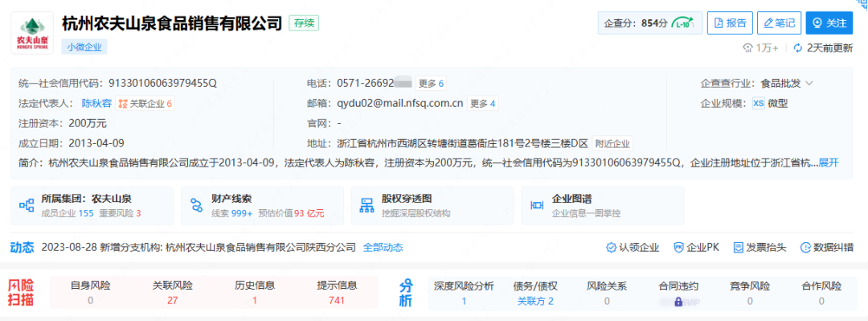
Task: Open the 合作风险 analysis item
Action: (x=821, y=294)
